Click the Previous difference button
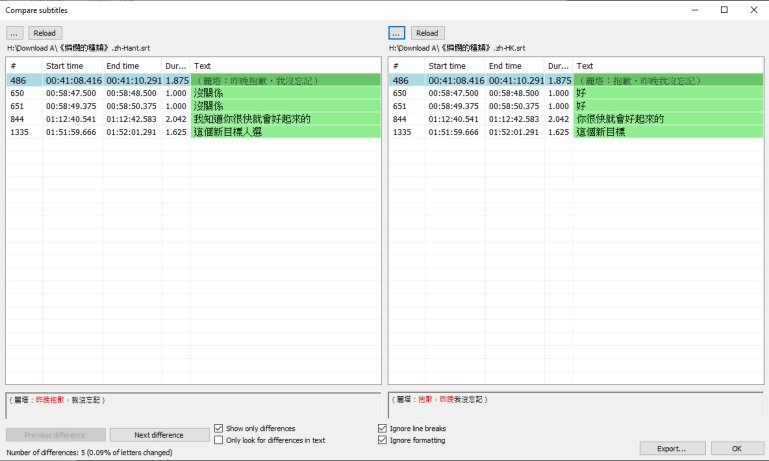 pyautogui.click(x=55, y=435)
